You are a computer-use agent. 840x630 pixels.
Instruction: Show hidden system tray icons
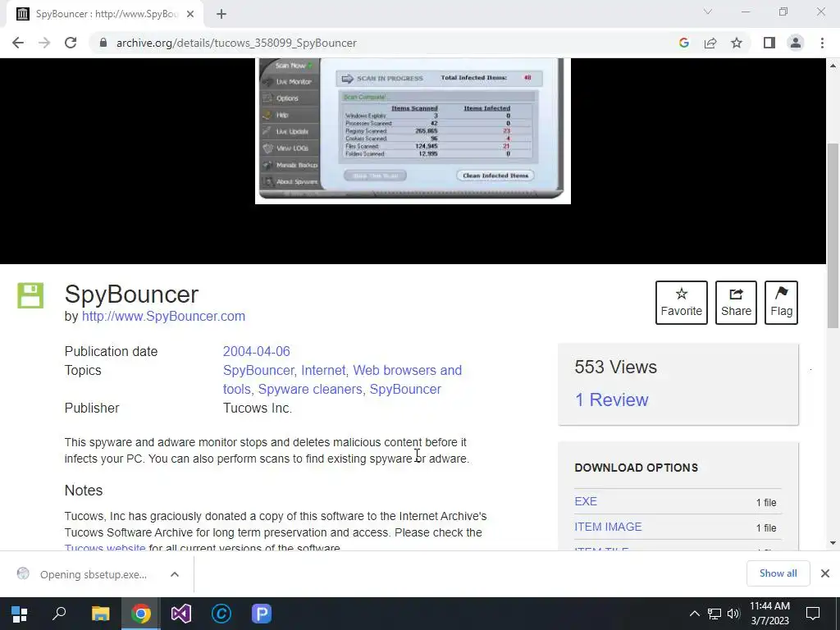[694, 614]
